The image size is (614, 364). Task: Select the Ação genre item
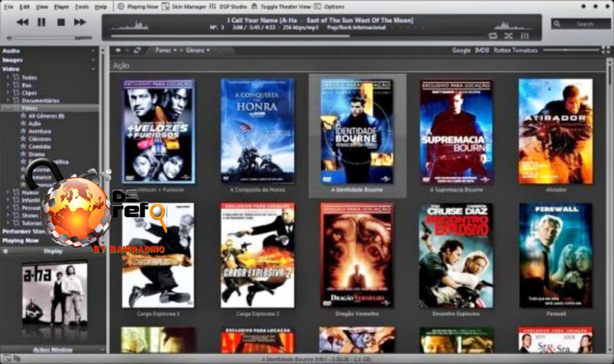coord(35,124)
